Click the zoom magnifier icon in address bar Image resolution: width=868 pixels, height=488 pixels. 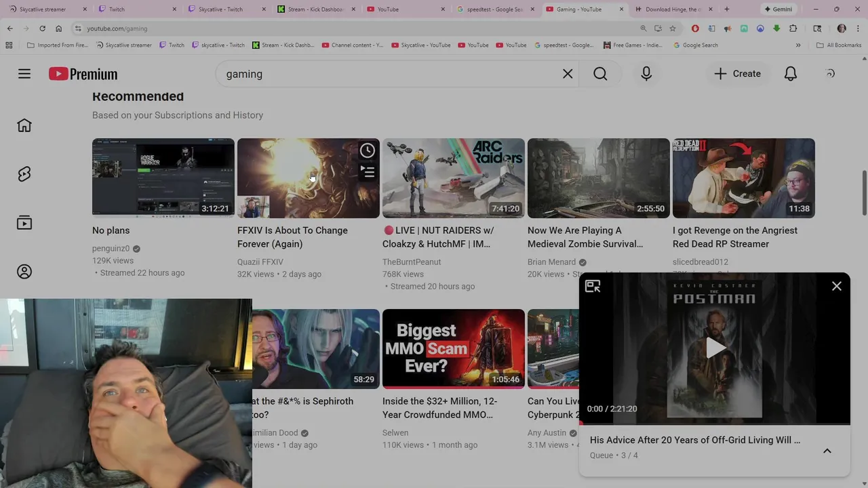tap(643, 28)
